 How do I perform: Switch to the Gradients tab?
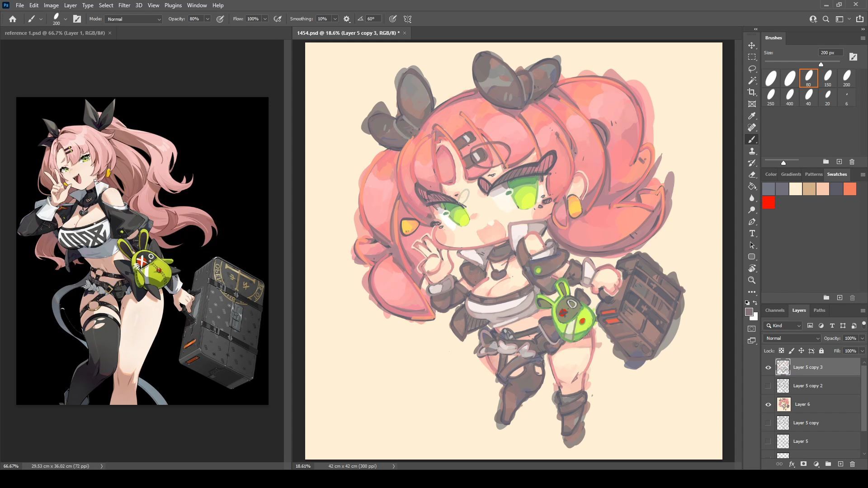click(x=791, y=174)
